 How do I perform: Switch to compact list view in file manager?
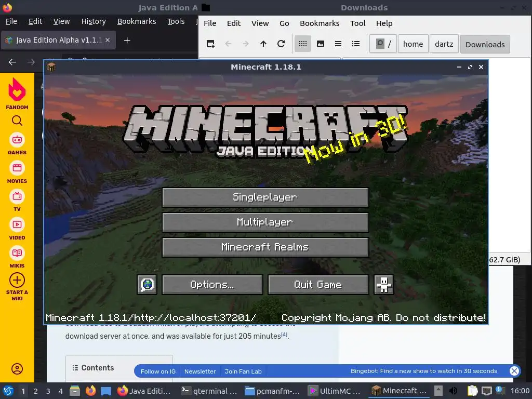[338, 44]
